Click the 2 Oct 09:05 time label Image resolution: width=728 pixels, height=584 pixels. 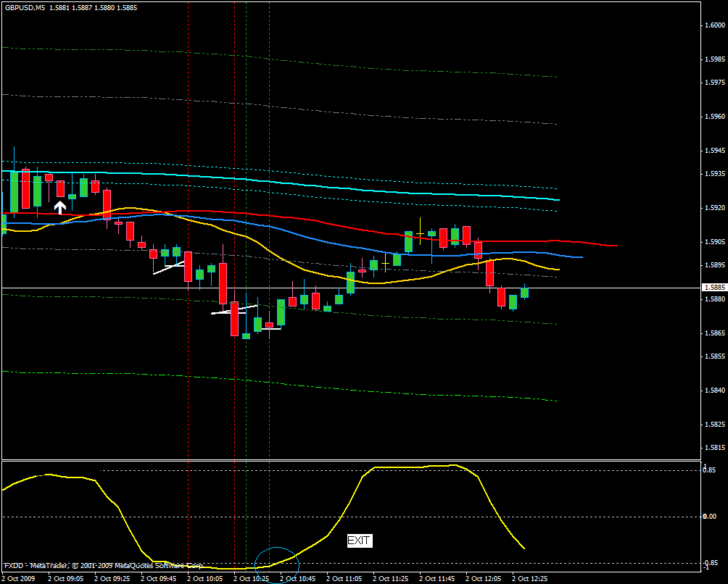[66, 579]
